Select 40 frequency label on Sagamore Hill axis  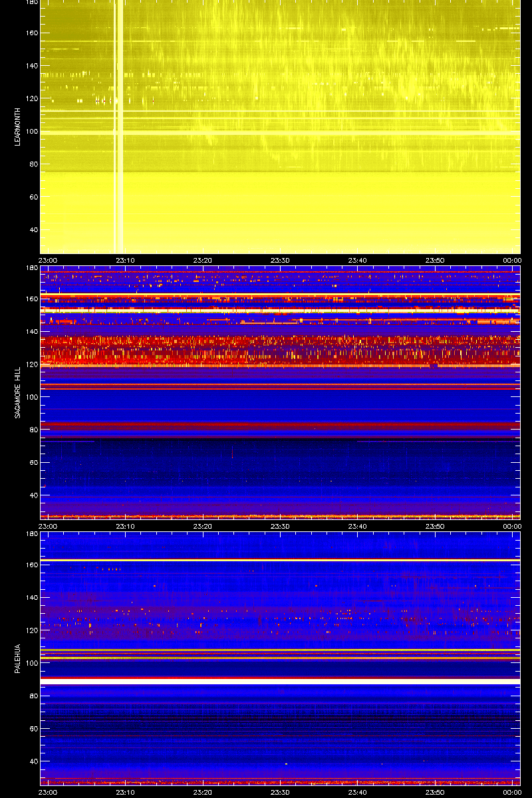33,496
